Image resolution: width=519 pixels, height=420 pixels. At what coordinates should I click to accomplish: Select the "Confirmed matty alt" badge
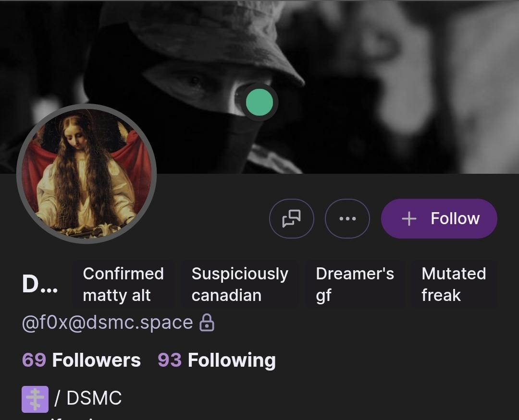tap(123, 284)
